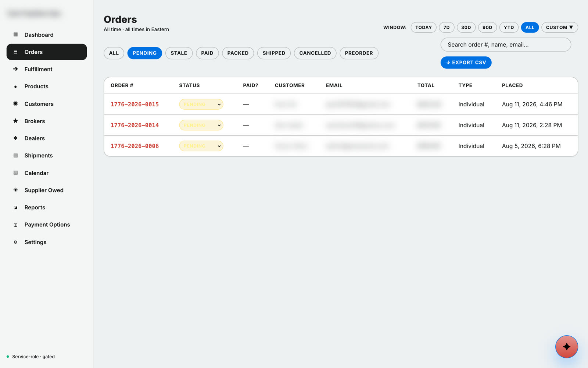The width and height of the screenshot is (588, 368).
Task: Click the Brokers star icon
Action: tap(15, 121)
